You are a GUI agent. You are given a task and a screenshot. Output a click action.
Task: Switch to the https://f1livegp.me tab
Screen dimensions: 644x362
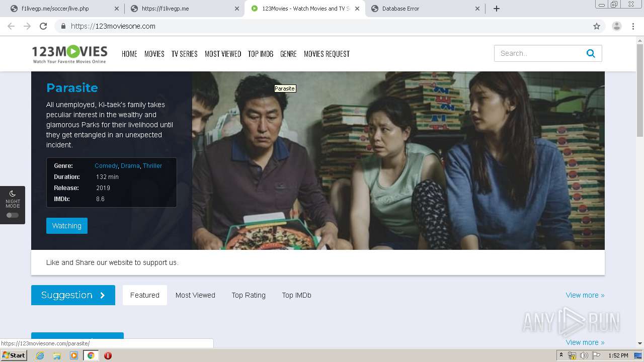(x=184, y=9)
